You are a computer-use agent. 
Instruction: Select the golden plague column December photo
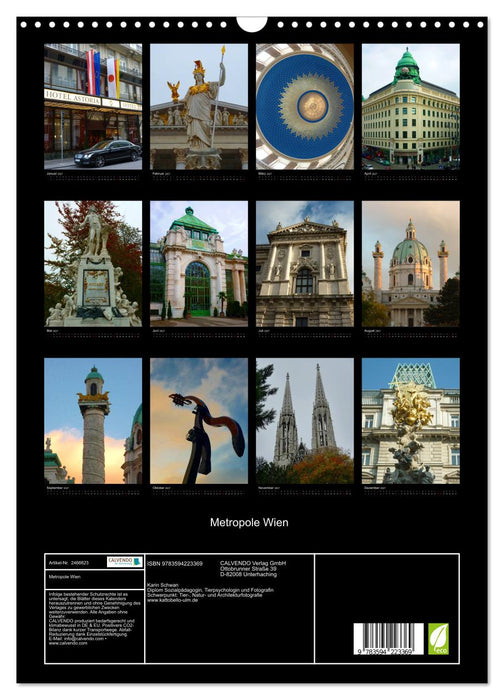[x=411, y=421]
